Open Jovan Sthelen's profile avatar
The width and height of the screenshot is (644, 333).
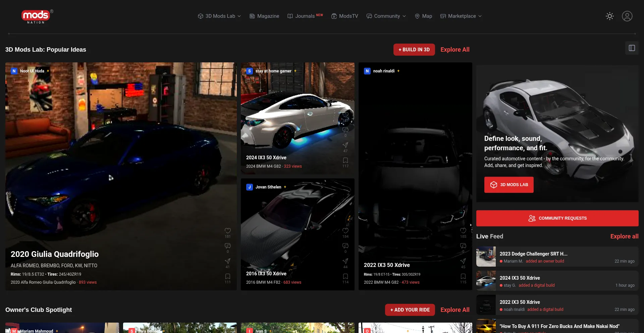tap(250, 187)
